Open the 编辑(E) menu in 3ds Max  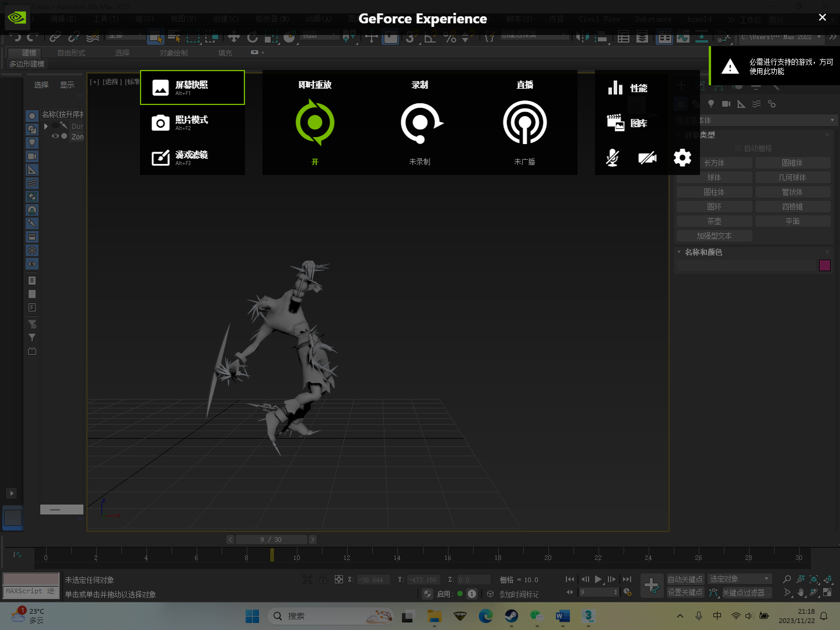pos(63,19)
